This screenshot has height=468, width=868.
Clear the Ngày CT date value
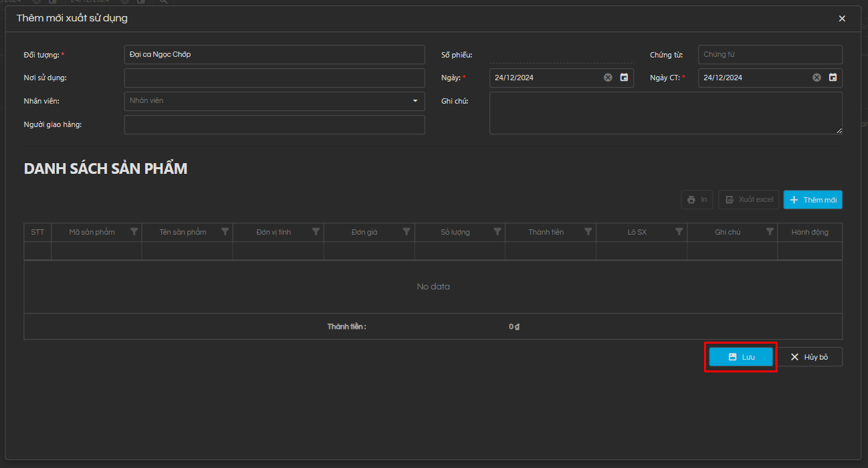point(816,78)
